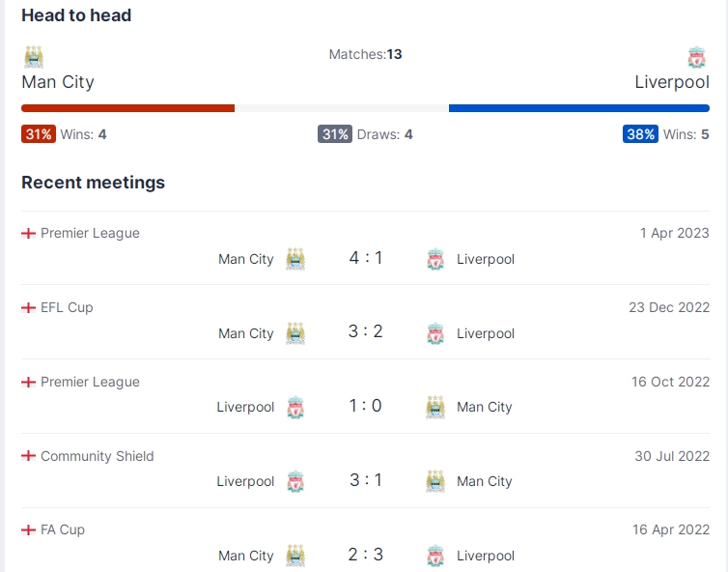Open the 3 : 2 EFL Cup score
This screenshot has width=728, height=572.
click(366, 331)
